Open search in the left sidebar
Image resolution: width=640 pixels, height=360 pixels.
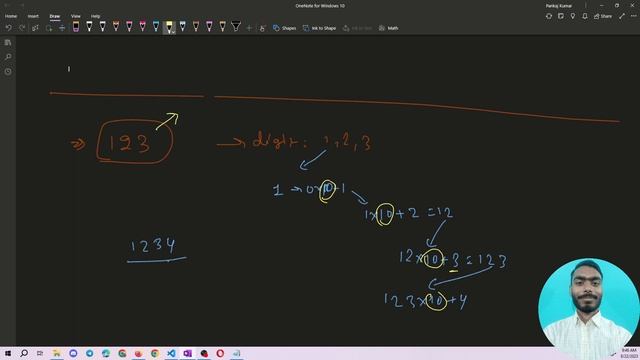pyautogui.click(x=8, y=57)
